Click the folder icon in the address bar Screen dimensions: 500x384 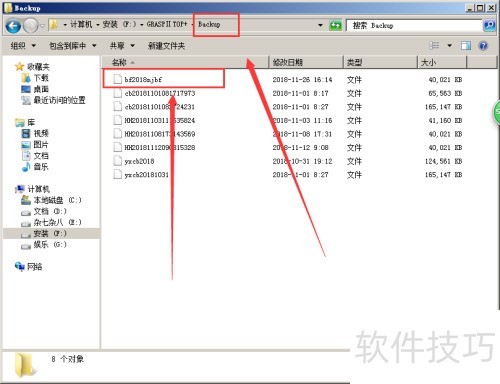[x=53, y=24]
